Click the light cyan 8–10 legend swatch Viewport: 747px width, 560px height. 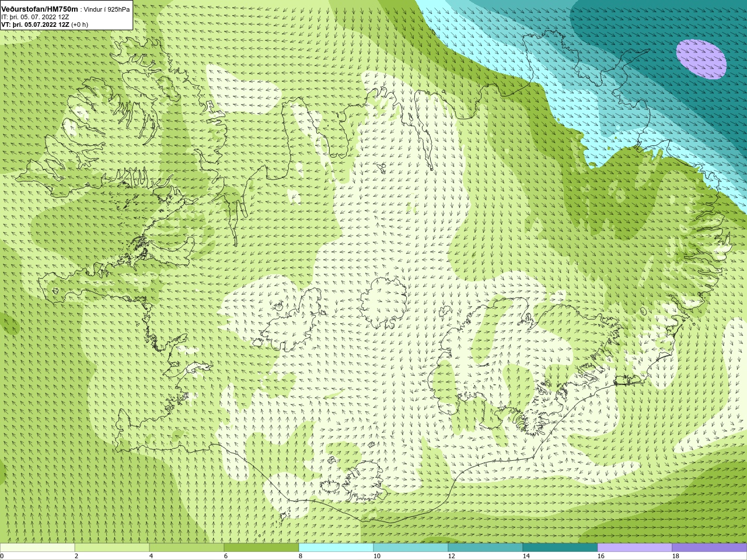(336, 548)
